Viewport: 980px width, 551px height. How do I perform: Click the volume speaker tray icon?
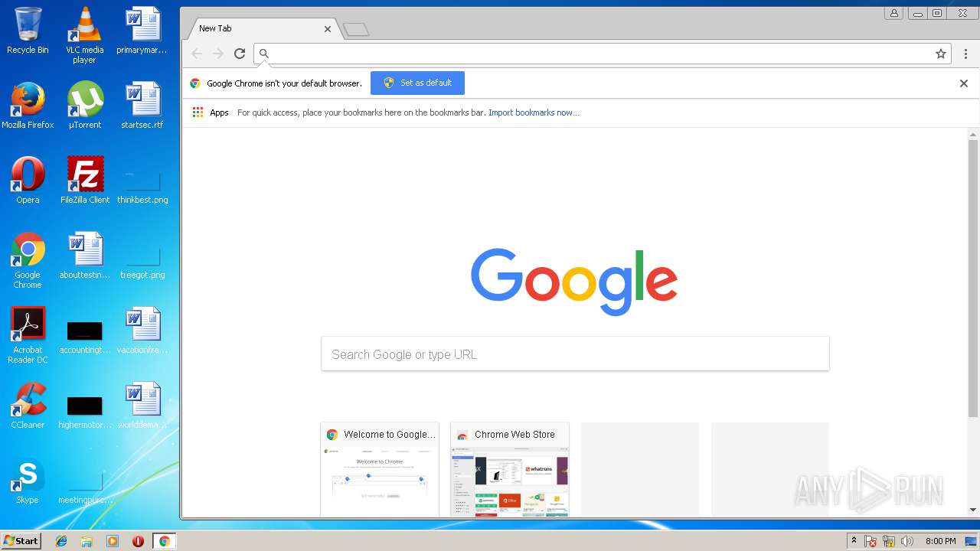[x=907, y=541]
